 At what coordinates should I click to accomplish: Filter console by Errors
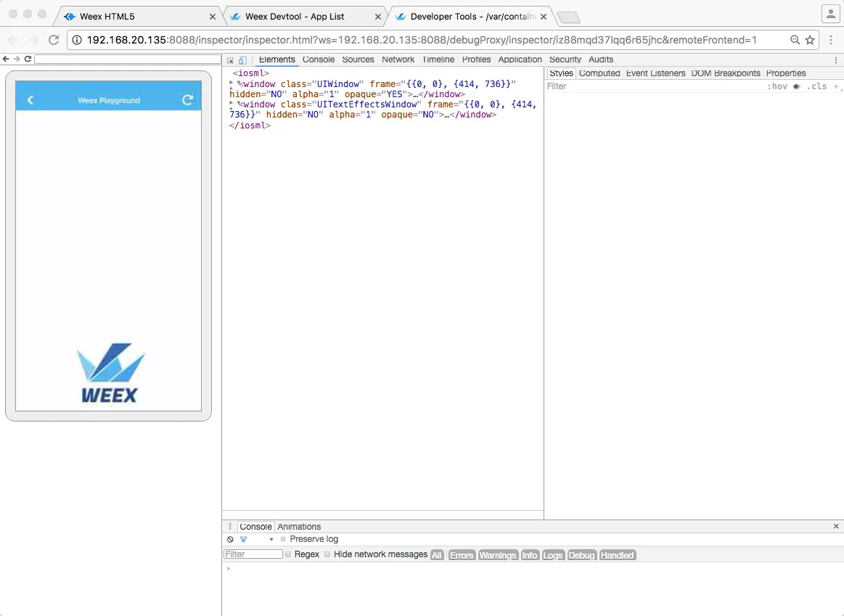(462, 555)
